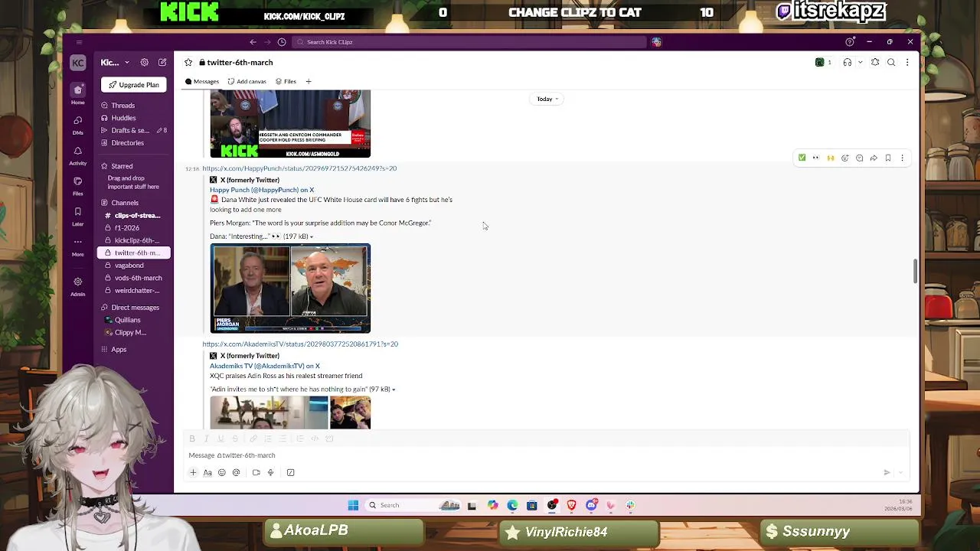Add a new tab with plus icon
Image resolution: width=980 pixels, height=551 pixels.
pyautogui.click(x=309, y=82)
